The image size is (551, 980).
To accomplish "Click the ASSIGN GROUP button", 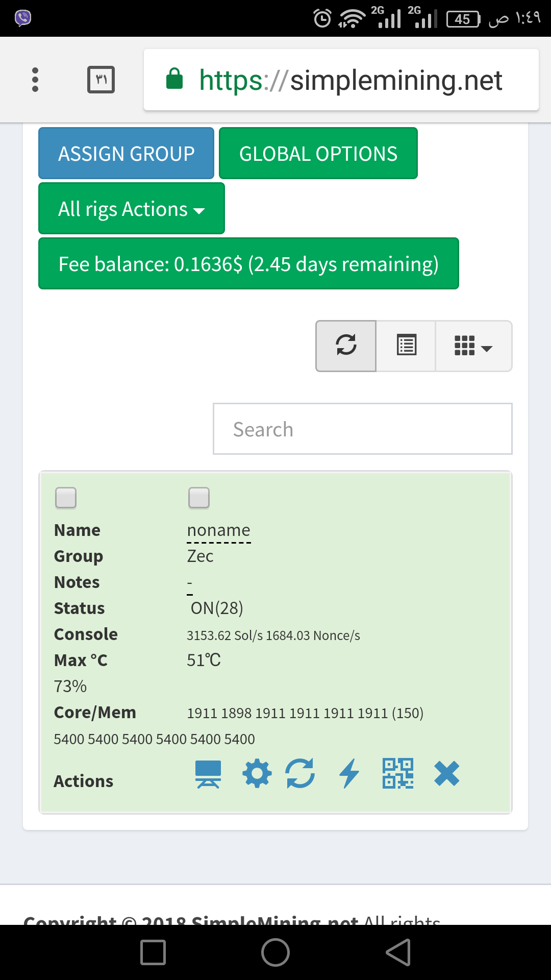I will click(x=126, y=153).
